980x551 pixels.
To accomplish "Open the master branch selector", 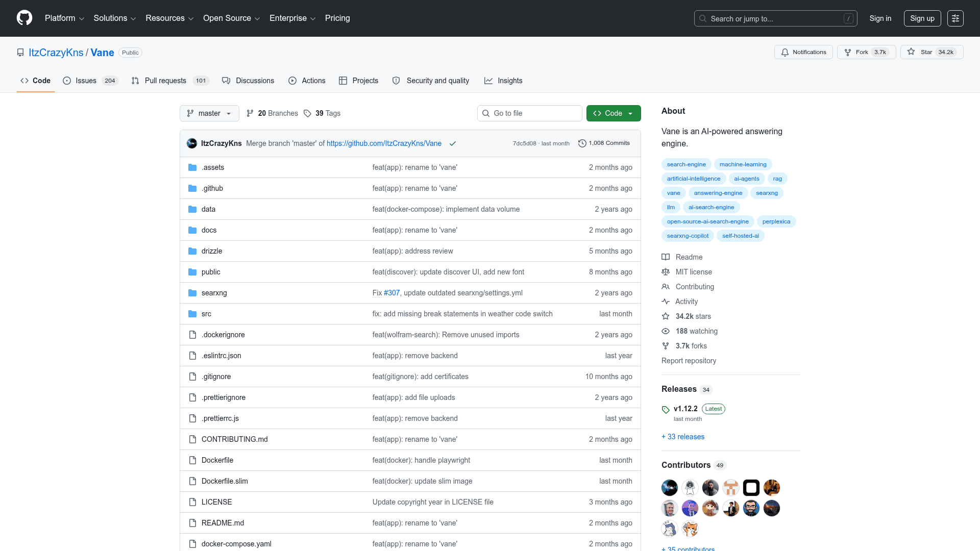I will [209, 113].
